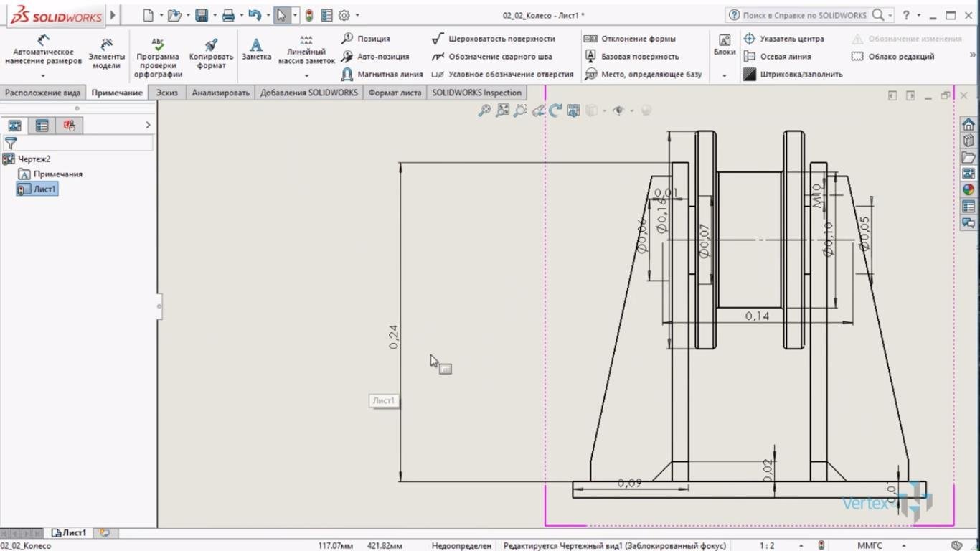The height and width of the screenshot is (551, 980).
Task: Open Формат листа tab
Action: pos(395,93)
